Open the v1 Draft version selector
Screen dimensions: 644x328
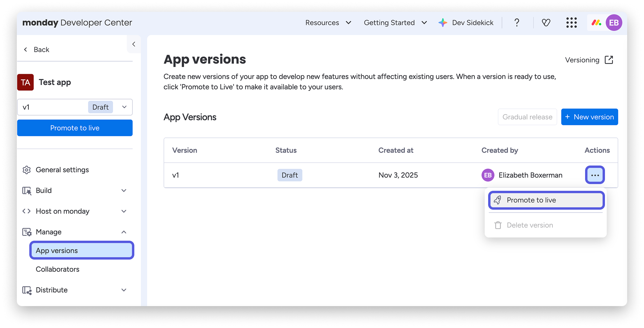[x=75, y=107]
